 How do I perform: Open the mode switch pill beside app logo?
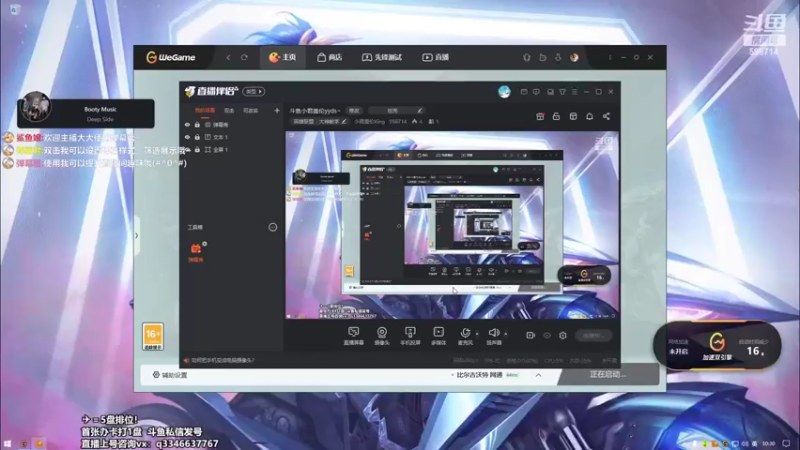tap(254, 91)
